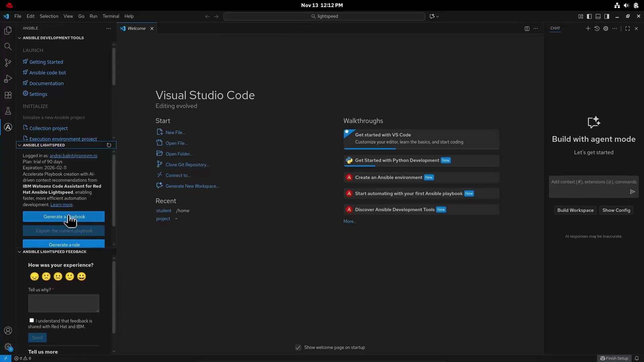Screen dimensions: 644x362
Task: Open chat settings gear
Action: [606, 28]
